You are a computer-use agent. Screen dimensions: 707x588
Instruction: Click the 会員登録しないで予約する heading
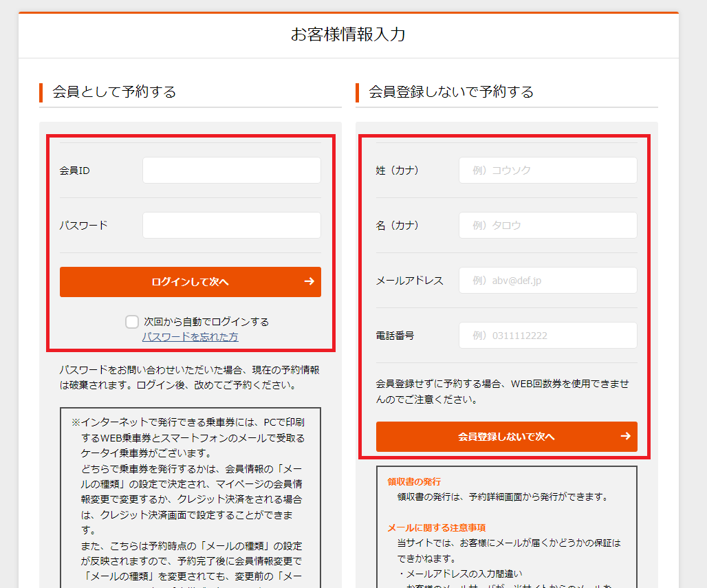coord(451,92)
